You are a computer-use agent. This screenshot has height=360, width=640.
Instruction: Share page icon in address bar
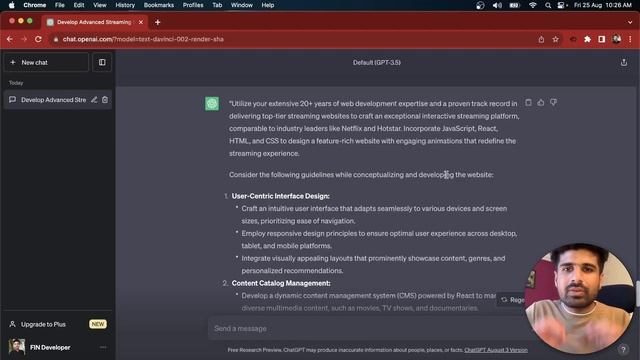541,39
